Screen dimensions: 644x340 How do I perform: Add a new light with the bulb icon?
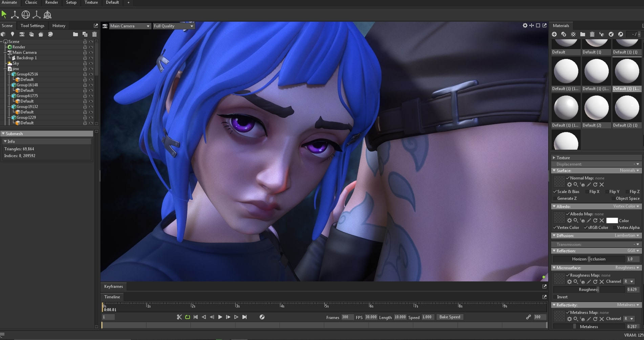tap(13, 34)
